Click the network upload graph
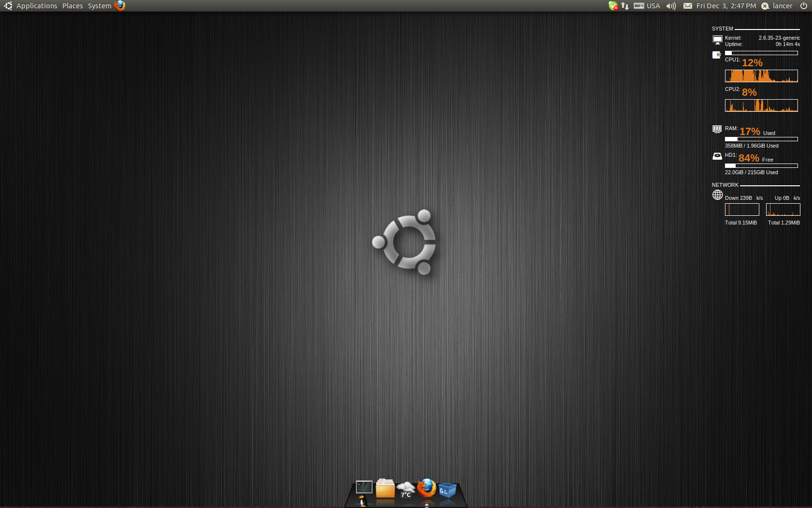This screenshot has height=508, width=812. click(783, 209)
